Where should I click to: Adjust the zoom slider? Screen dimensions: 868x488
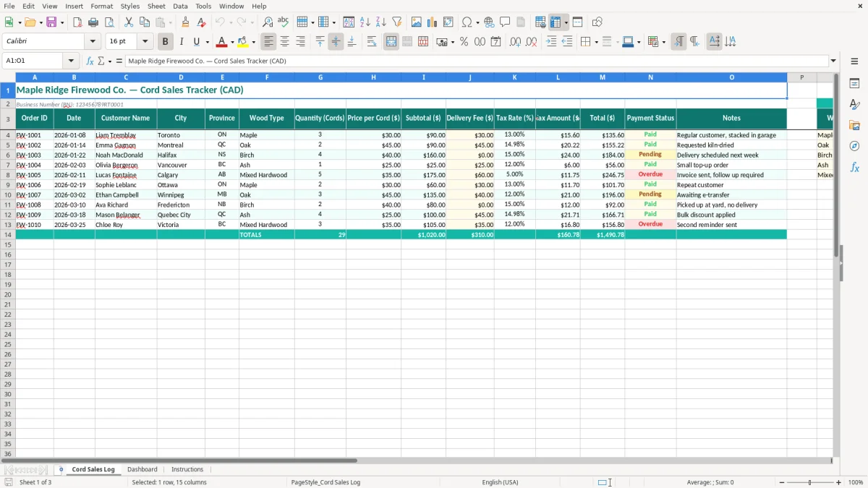809,482
